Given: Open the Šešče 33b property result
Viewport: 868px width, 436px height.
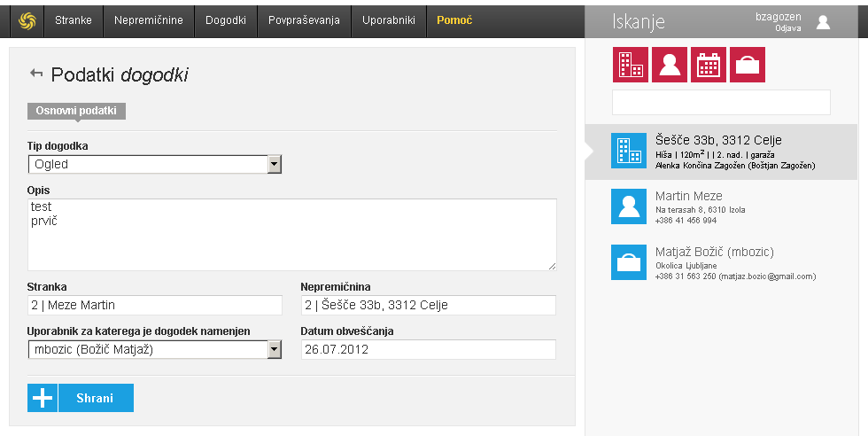Looking at the screenshot, I should pos(721,152).
